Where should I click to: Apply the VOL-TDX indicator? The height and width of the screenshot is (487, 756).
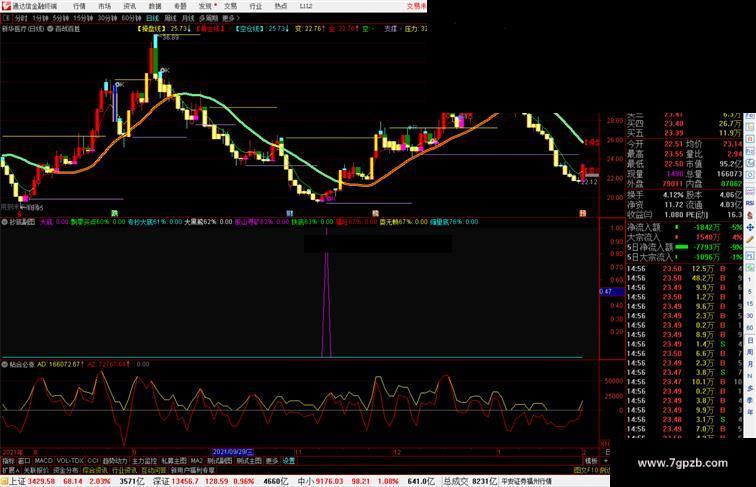(x=70, y=461)
